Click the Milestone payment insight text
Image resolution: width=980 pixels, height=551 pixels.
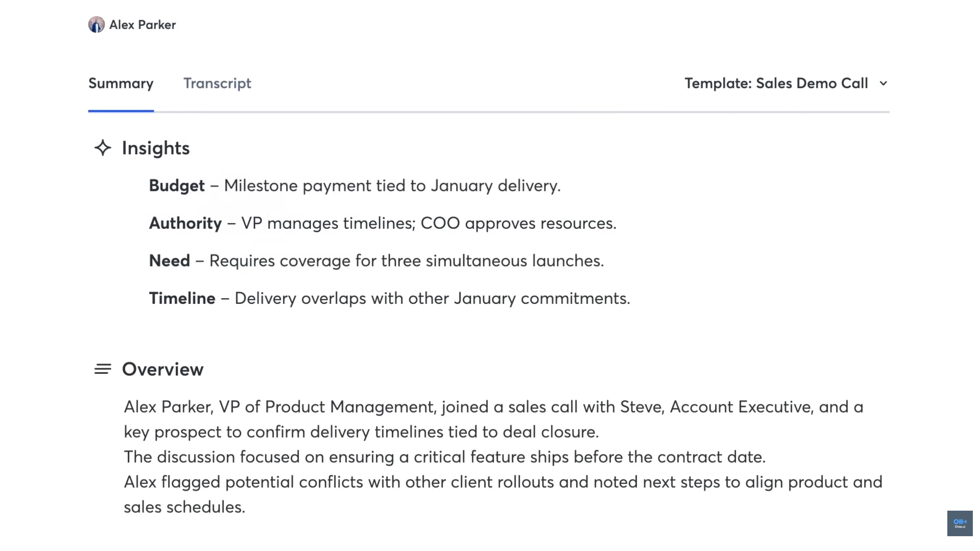tap(392, 185)
